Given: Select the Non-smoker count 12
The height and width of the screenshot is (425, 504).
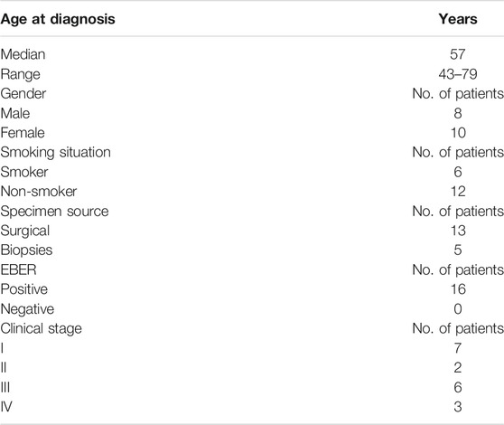Looking at the screenshot, I should point(458,192).
